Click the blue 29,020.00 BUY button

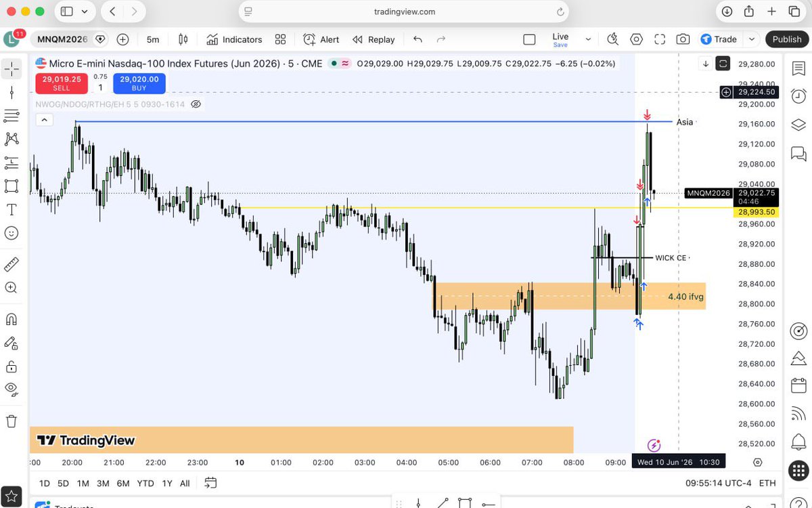tap(139, 83)
